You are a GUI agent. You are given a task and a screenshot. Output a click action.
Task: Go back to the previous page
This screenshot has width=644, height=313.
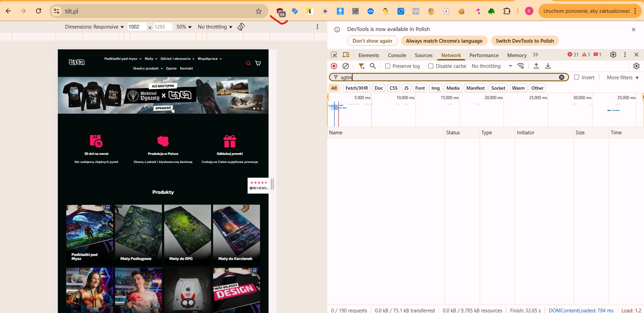click(8, 11)
